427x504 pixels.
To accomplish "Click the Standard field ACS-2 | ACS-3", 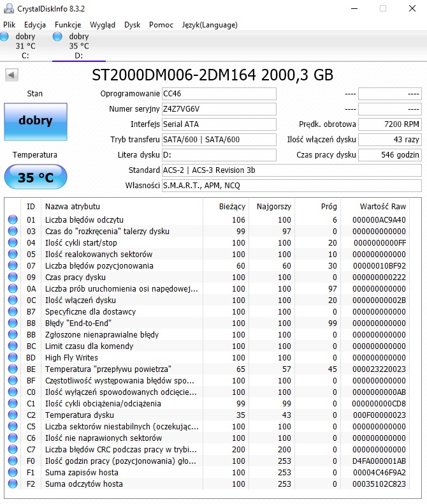I will click(x=291, y=170).
